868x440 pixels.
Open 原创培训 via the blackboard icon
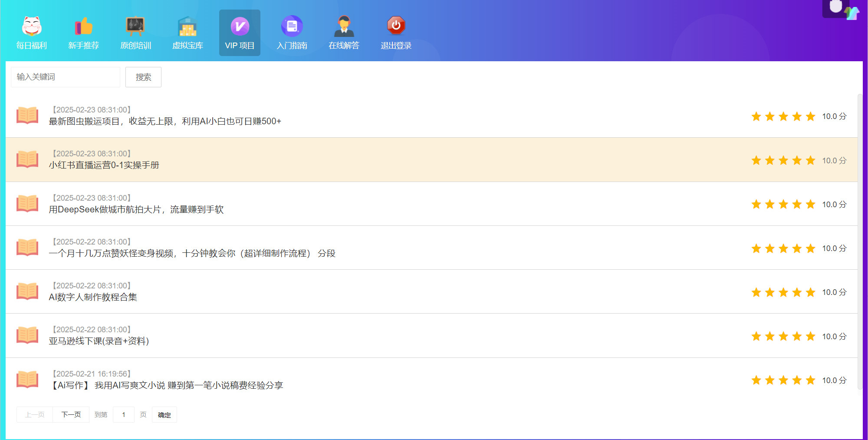click(135, 27)
